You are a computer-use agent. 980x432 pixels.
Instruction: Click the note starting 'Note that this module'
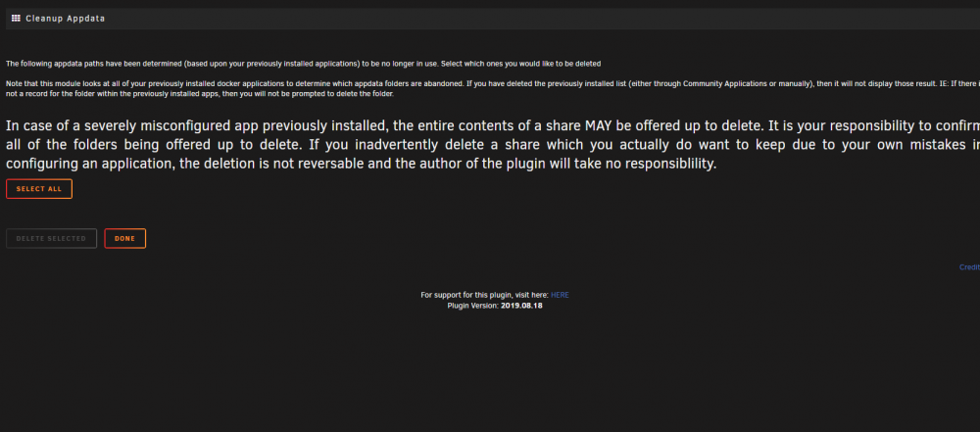[x=493, y=89]
